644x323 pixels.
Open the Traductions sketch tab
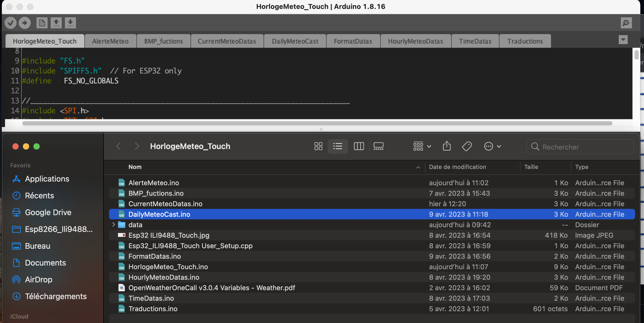tap(525, 41)
